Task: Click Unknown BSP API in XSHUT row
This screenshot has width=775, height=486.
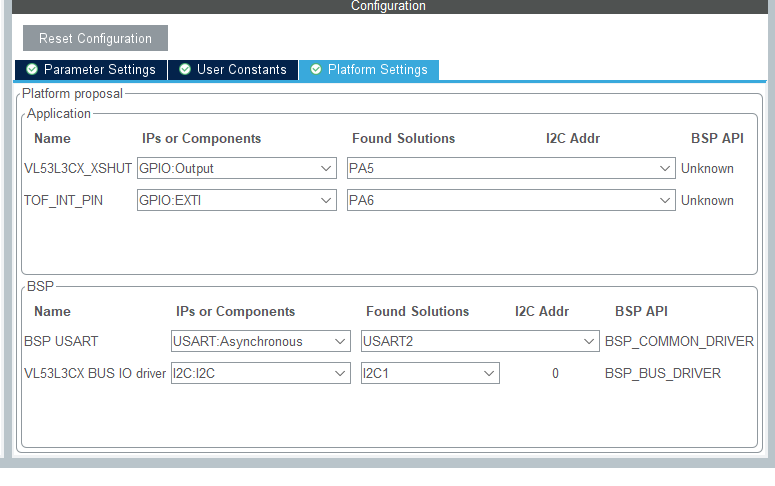Action: [707, 169]
